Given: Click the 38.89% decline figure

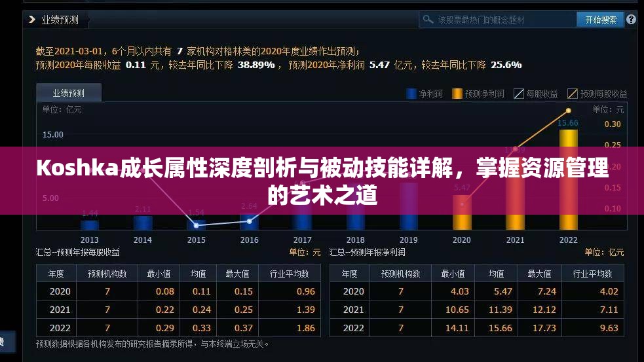Looking at the screenshot, I should pos(256,65).
